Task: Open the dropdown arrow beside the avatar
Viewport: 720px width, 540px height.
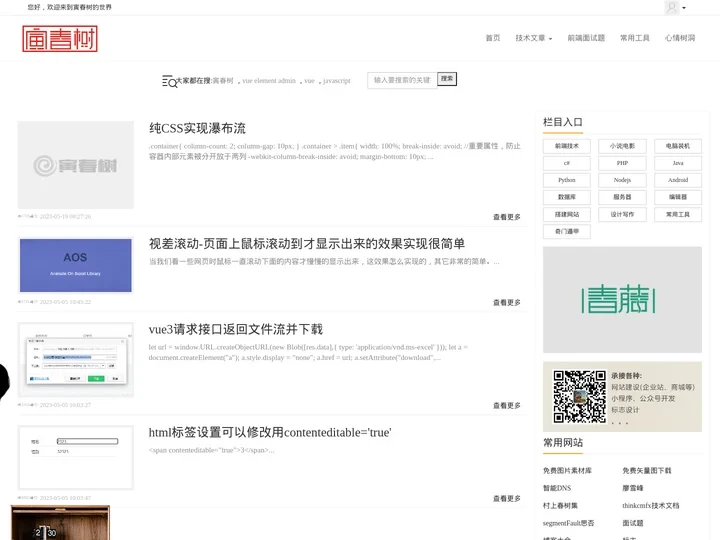Action: click(x=684, y=8)
